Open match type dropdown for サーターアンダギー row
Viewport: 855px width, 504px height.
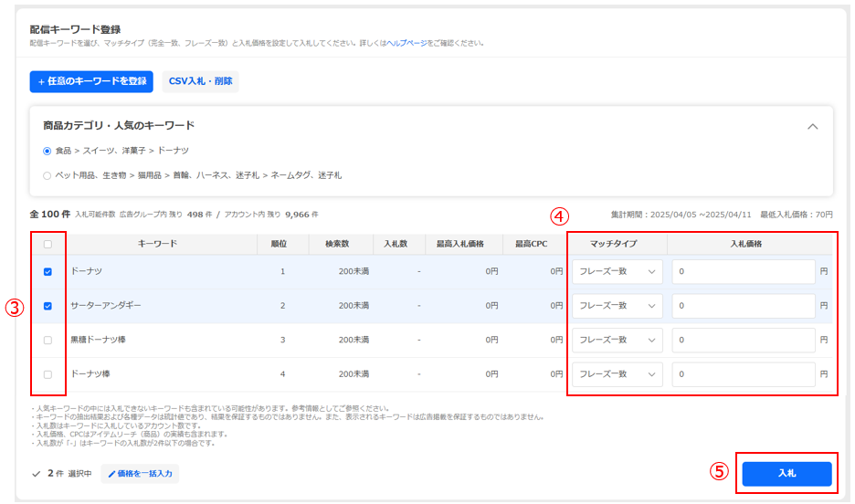click(x=617, y=306)
